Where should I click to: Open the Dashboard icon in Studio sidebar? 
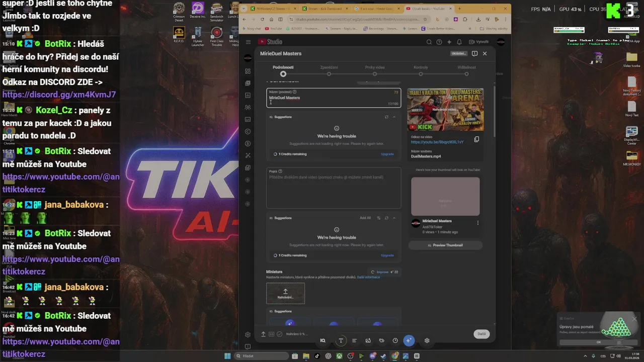[248, 71]
